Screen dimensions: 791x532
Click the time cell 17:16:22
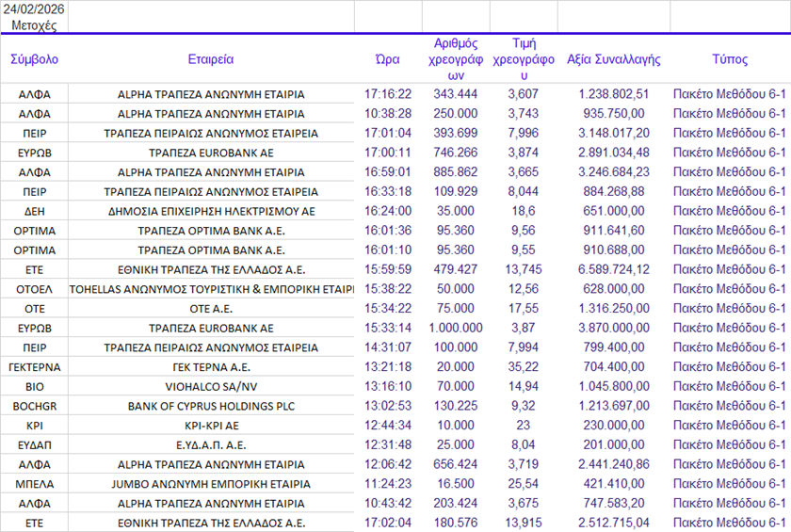point(388,94)
